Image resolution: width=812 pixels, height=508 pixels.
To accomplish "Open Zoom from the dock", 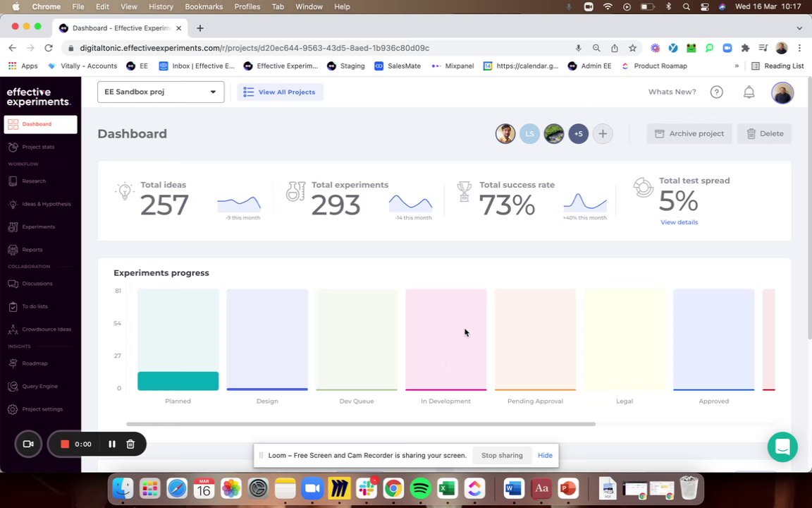I will [x=312, y=488].
